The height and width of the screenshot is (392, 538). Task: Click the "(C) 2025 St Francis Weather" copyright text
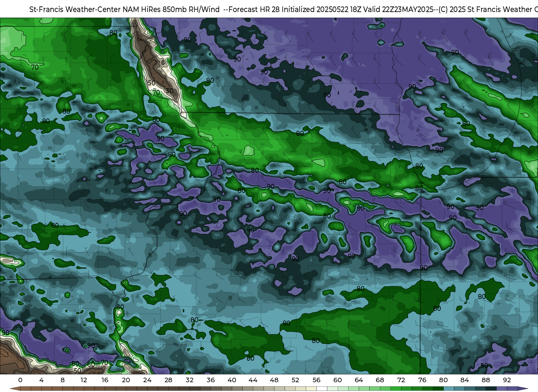click(x=485, y=10)
